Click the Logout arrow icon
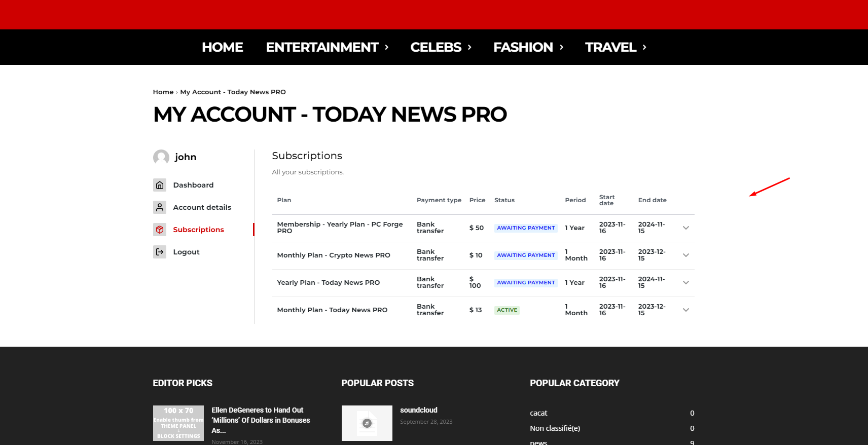The image size is (868, 445). pyautogui.click(x=160, y=252)
